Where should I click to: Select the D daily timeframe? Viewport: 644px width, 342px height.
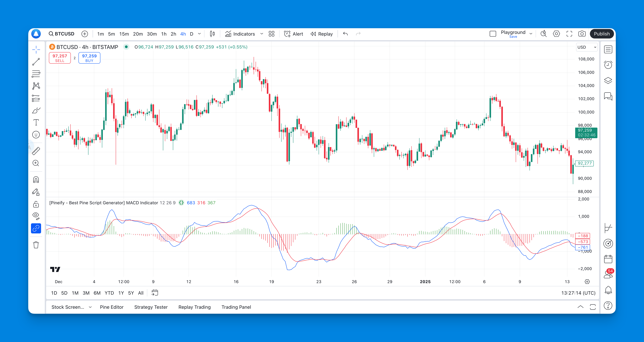[x=192, y=34]
